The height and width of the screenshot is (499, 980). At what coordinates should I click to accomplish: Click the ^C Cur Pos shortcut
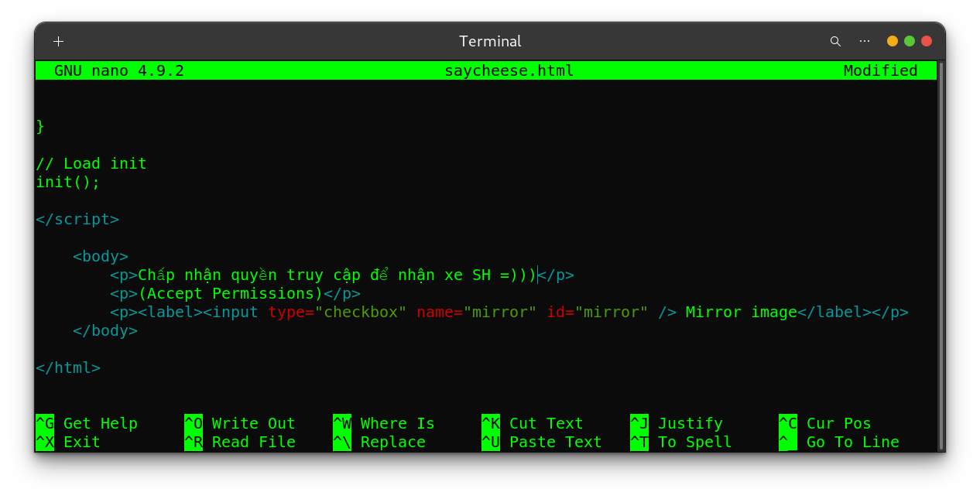tap(825, 423)
